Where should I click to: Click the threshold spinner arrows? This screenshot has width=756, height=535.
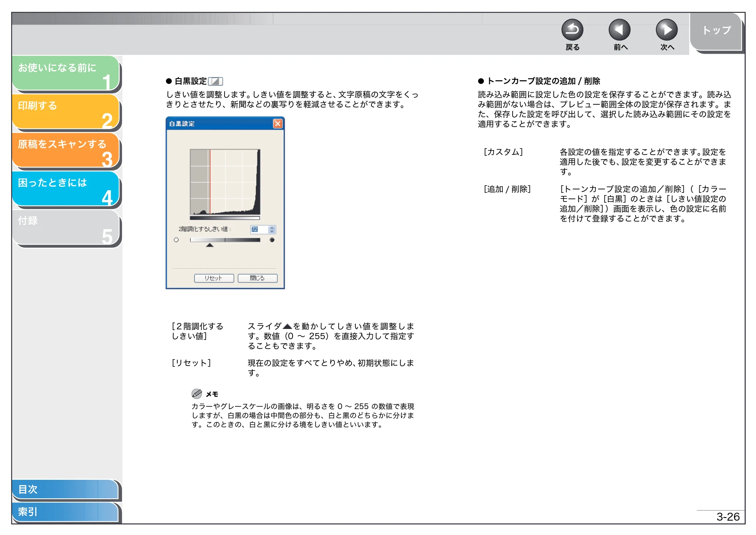272,230
